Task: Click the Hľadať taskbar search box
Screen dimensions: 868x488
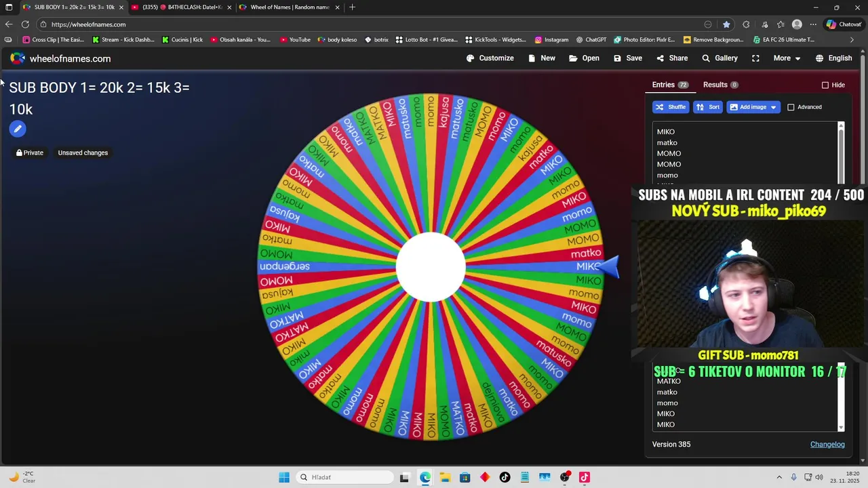Action: [x=346, y=477]
